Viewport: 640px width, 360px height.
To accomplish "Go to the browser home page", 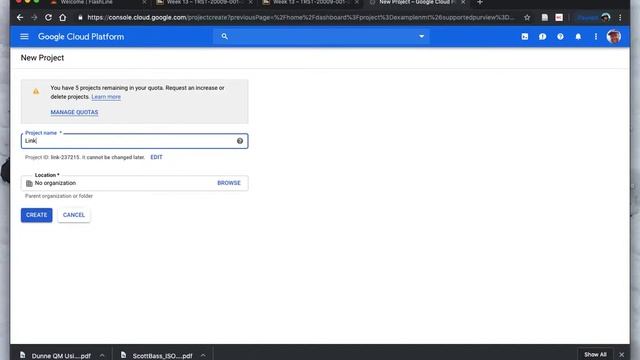I will tap(62, 18).
